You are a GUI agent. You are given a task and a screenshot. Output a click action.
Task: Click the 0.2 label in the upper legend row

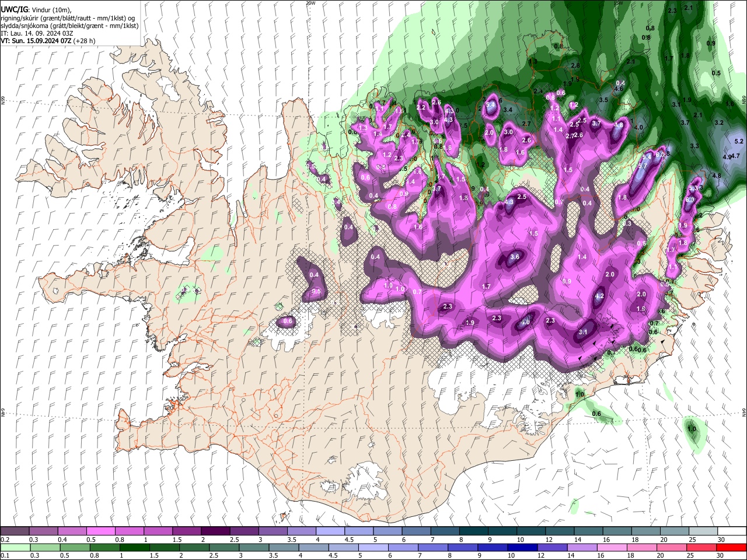pos(5,540)
